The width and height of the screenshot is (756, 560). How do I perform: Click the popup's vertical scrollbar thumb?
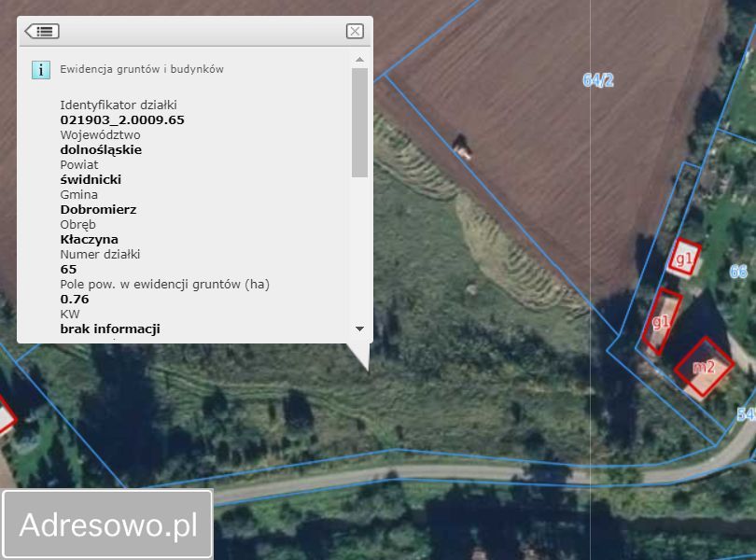359,122
